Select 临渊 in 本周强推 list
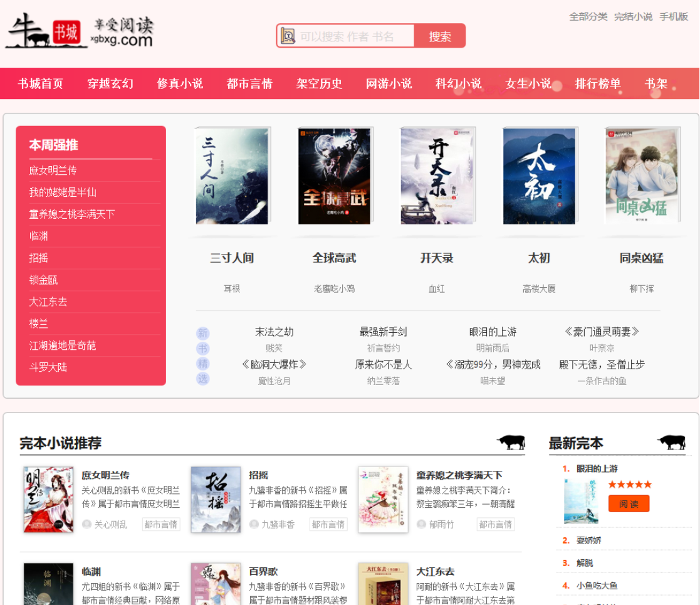The height and width of the screenshot is (605, 700). pyautogui.click(x=38, y=236)
